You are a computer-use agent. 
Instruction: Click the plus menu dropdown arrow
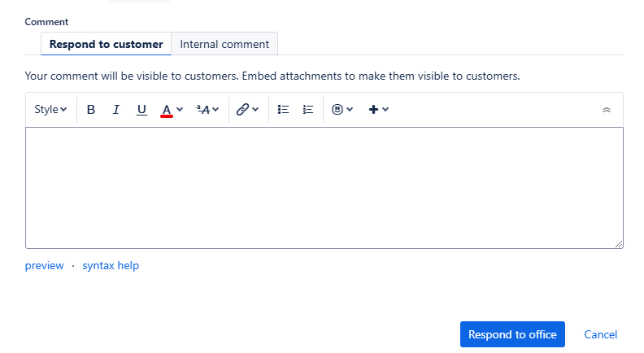pyautogui.click(x=385, y=110)
